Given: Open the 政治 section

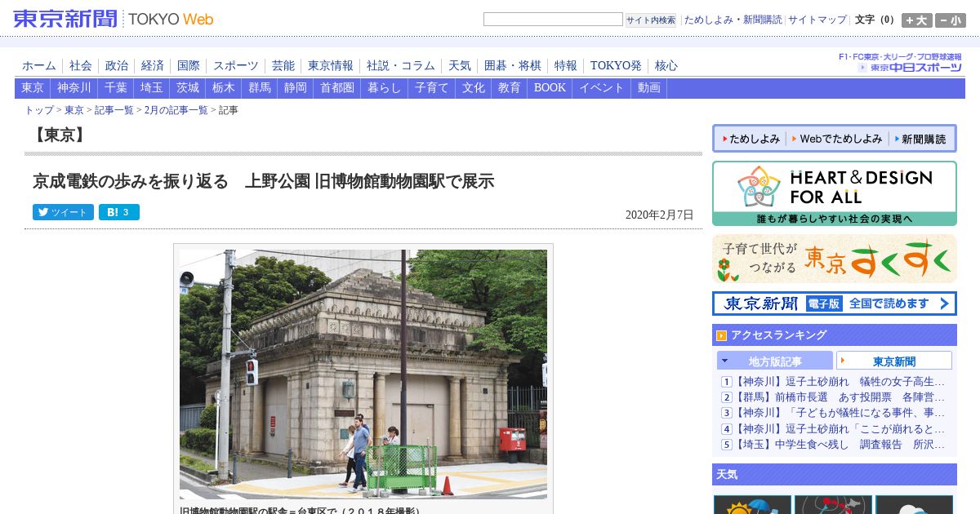Looking at the screenshot, I should tap(117, 66).
